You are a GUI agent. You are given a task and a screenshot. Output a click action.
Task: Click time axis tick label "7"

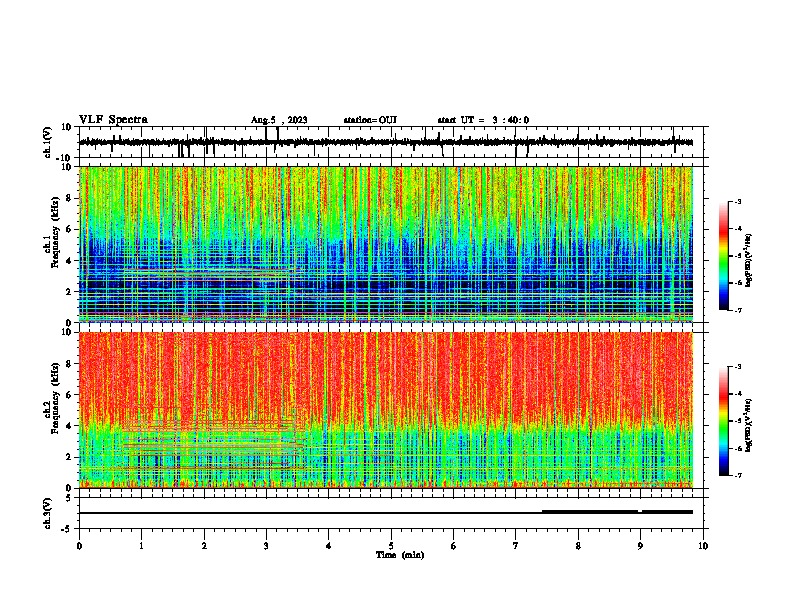click(516, 545)
